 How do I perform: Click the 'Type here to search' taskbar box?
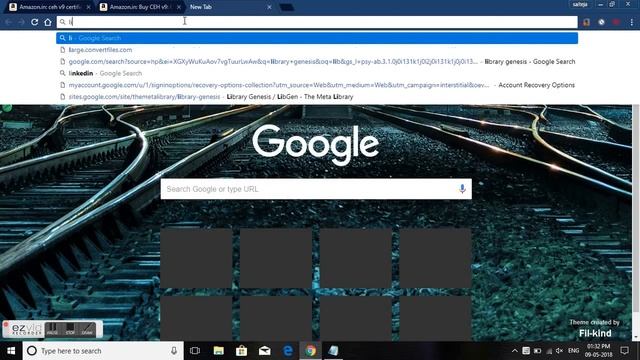pos(103,351)
